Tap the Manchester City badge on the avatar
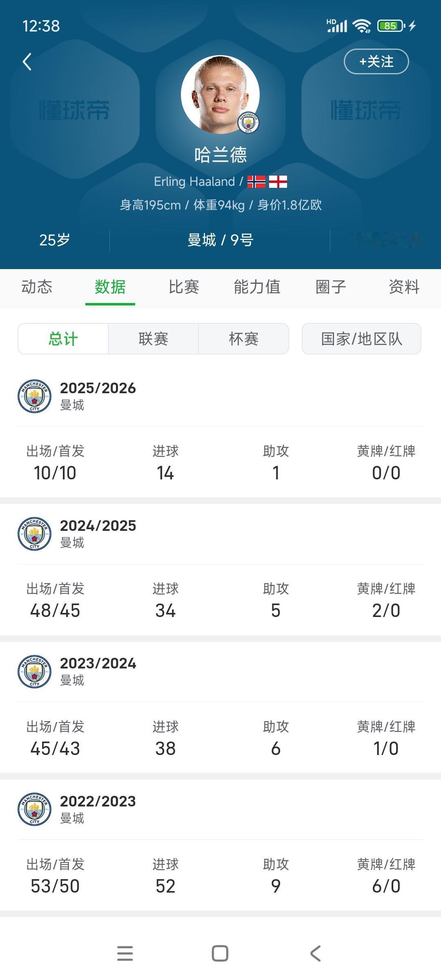The image size is (441, 980). pos(249,122)
